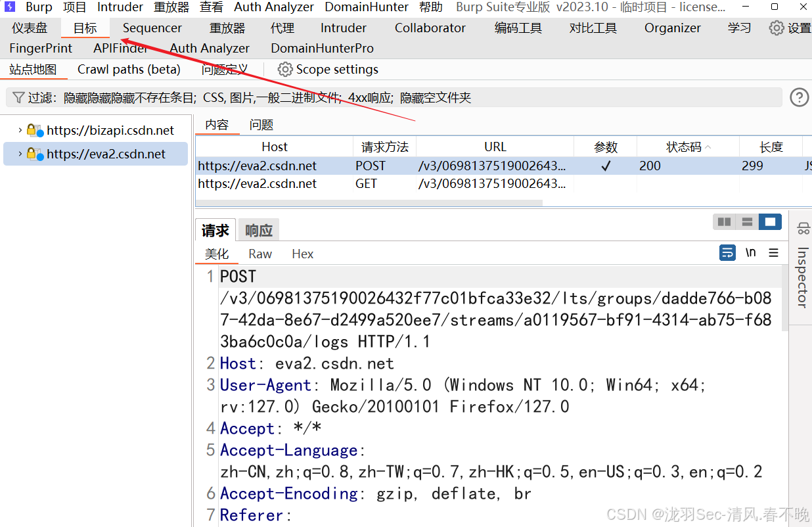Switch to the 学习 tab
Viewport: 812px width, 527px height.
[x=740, y=28]
